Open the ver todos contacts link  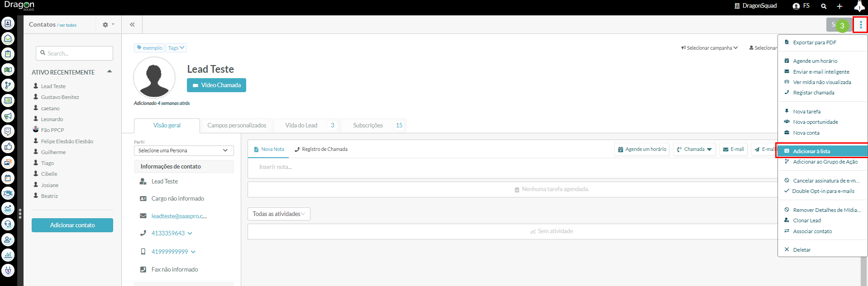coord(68,25)
